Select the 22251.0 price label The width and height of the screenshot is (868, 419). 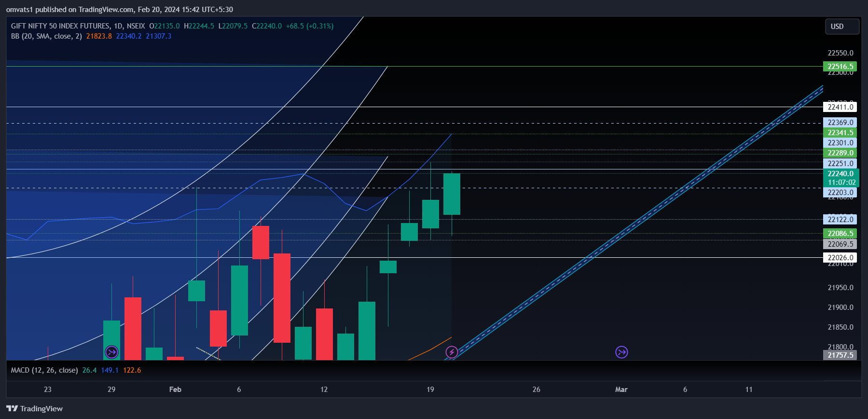pyautogui.click(x=840, y=164)
